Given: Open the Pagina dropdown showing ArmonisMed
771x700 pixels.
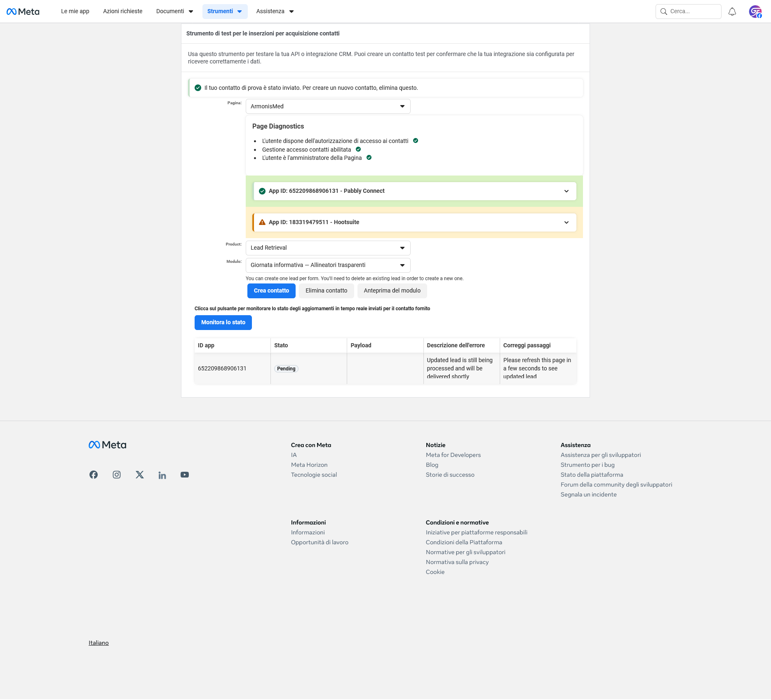Looking at the screenshot, I should tap(328, 106).
